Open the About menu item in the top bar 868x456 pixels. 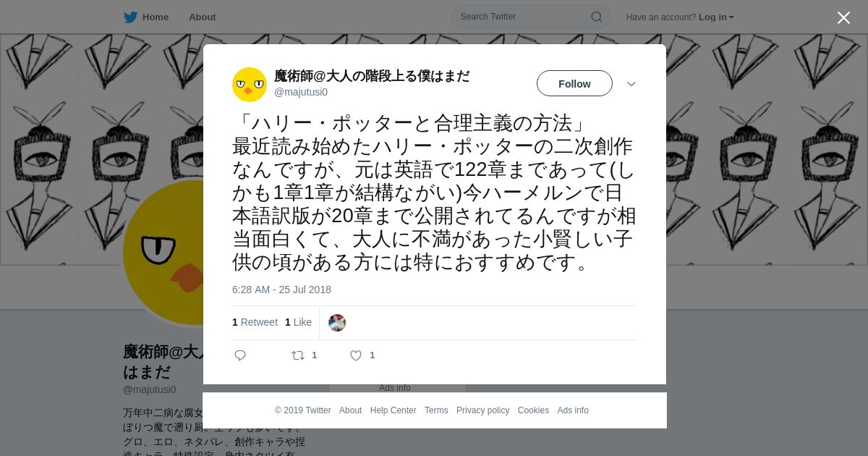[x=203, y=17]
